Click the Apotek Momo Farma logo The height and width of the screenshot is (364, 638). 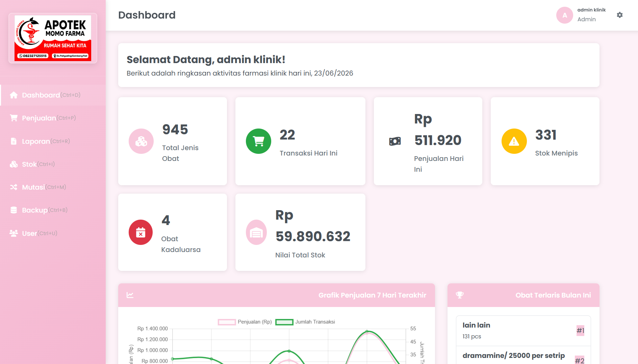coord(53,38)
